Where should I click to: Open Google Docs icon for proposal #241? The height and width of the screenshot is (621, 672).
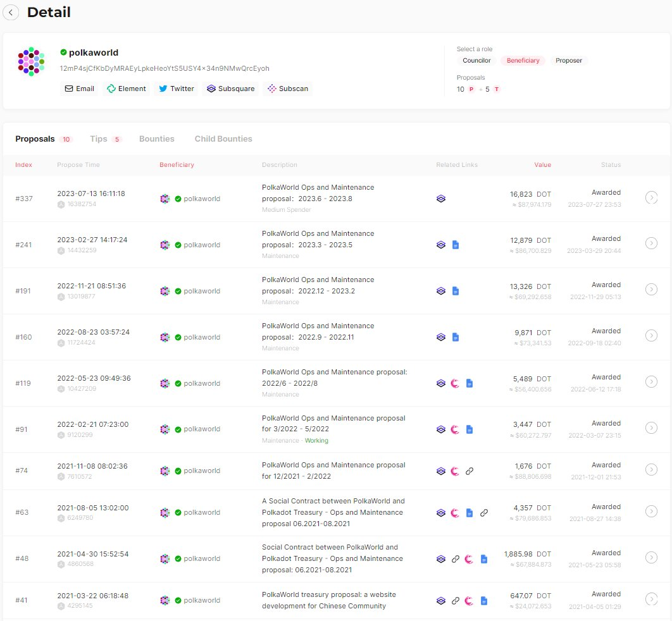click(456, 245)
